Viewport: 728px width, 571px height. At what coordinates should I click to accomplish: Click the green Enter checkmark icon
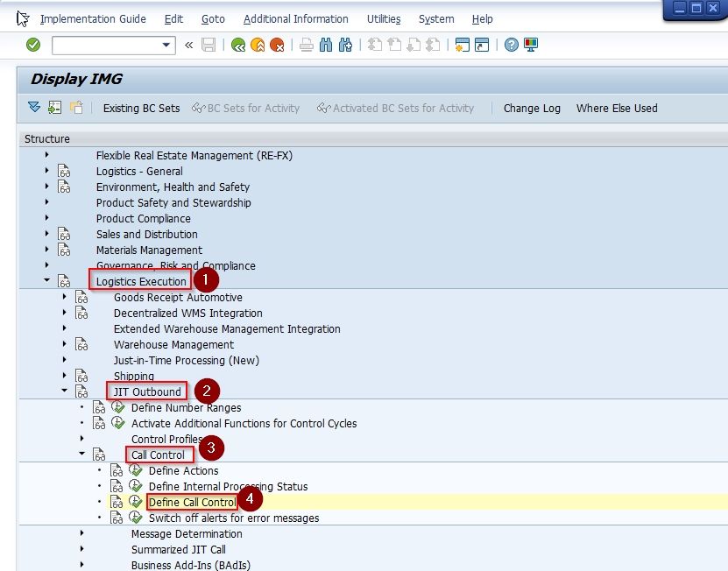tap(33, 45)
